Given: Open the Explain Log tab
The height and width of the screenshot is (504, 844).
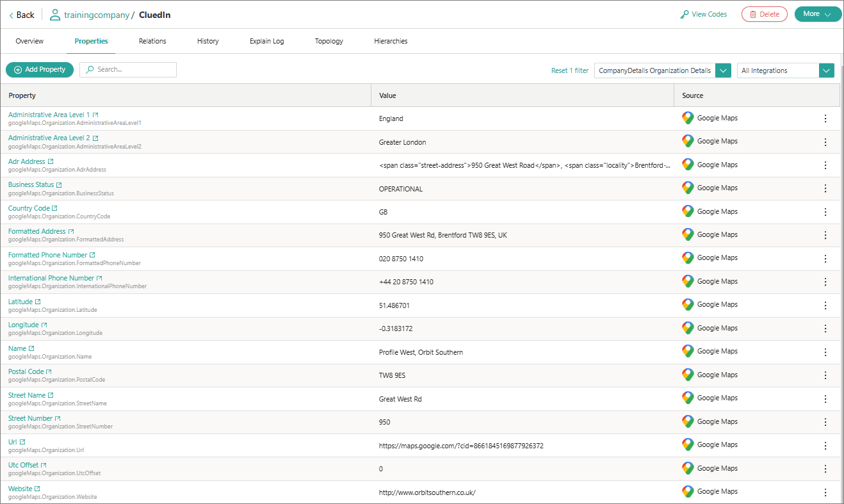Looking at the screenshot, I should coord(267,41).
